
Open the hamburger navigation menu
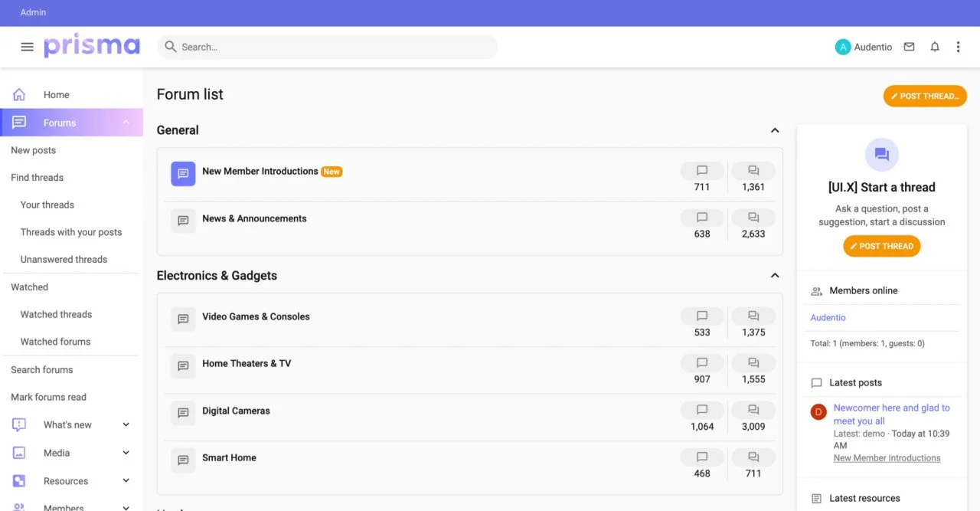[27, 47]
